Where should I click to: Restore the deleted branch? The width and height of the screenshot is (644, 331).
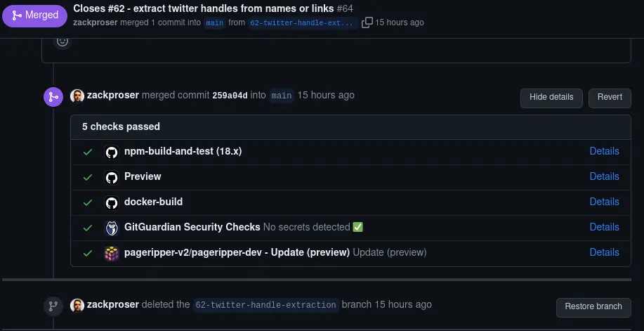click(593, 306)
